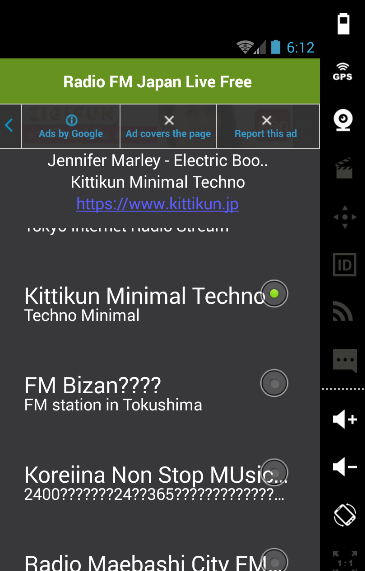The image size is (365, 571).
Task: Click the Koreiina Non Stop MUsic title
Action: (156, 475)
